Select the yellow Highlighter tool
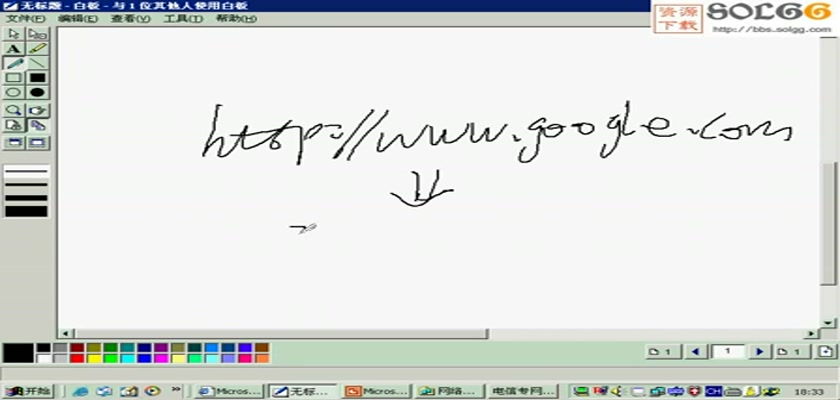 tap(38, 49)
